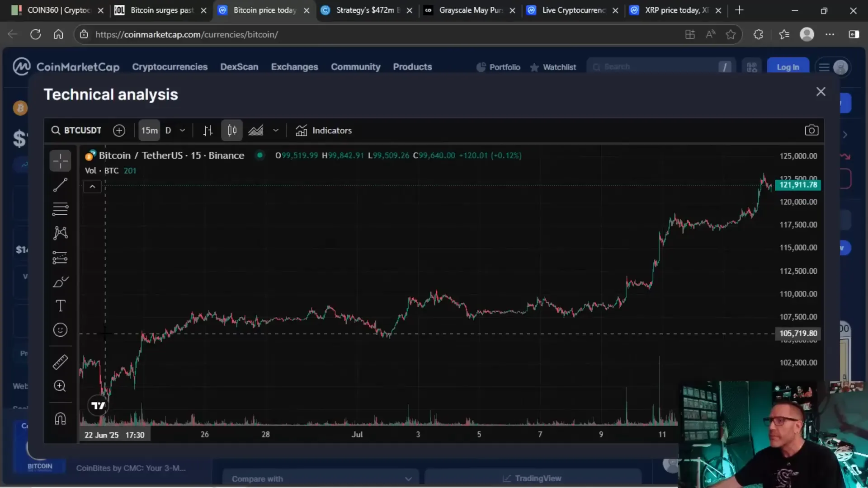Open the Watchlist page
This screenshot has width=868, height=488.
(x=553, y=67)
